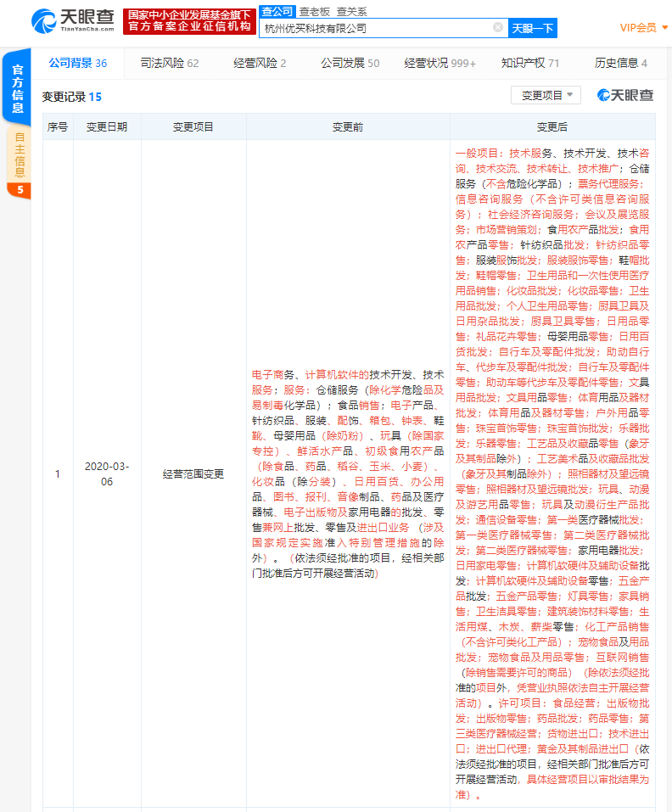Expand the 变更项目 filter dropdown
The width and height of the screenshot is (672, 812).
(546, 95)
